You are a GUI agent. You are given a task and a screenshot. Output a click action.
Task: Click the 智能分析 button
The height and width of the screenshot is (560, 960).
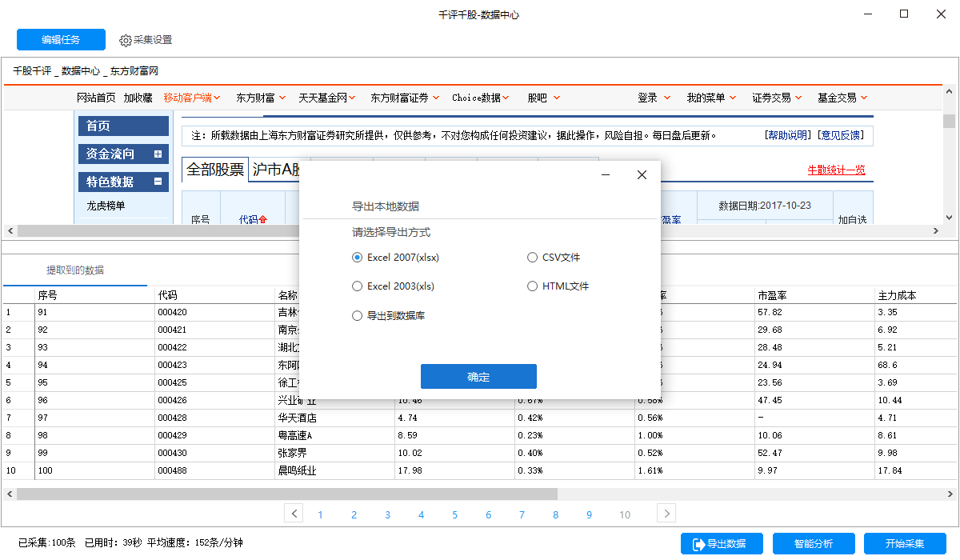click(x=814, y=544)
